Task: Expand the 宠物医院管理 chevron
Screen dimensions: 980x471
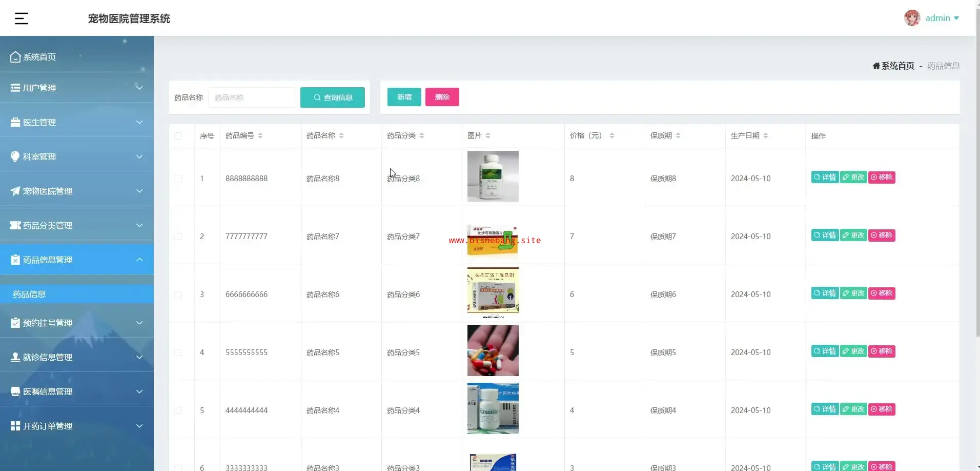Action: click(x=139, y=191)
